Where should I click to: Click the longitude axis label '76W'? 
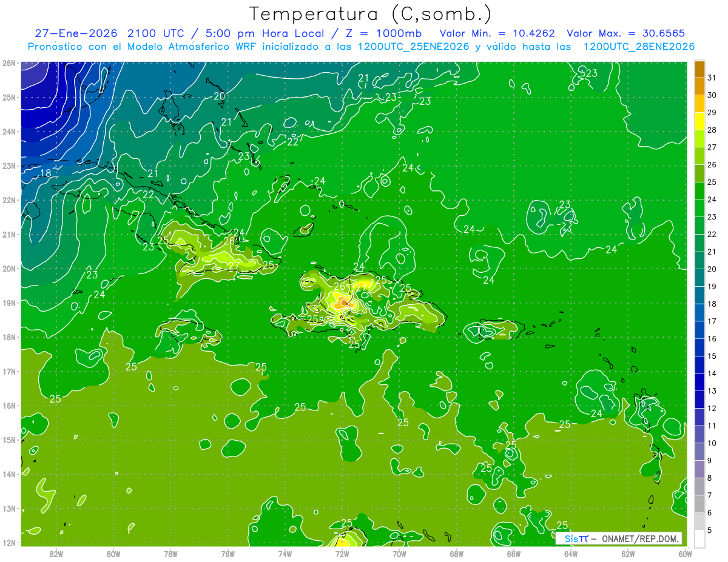point(227,554)
